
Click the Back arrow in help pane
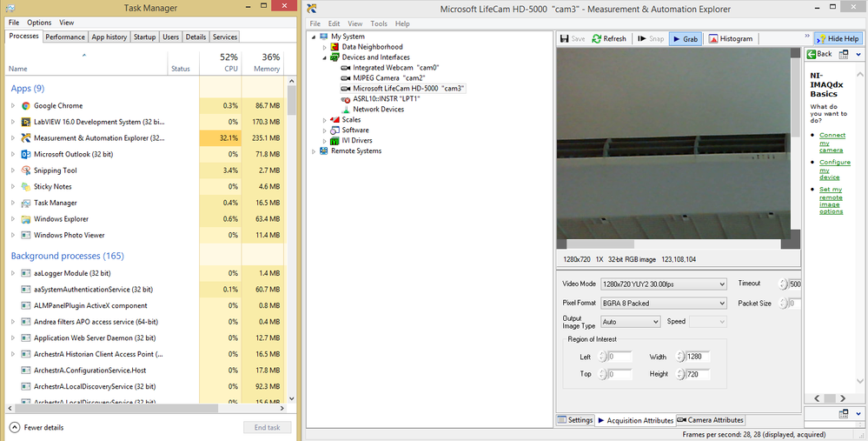pyautogui.click(x=811, y=54)
